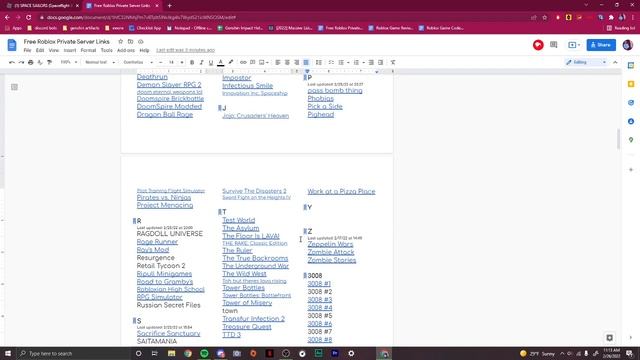Click the Windows Start button
The width and height of the screenshot is (640, 360).
8,353
